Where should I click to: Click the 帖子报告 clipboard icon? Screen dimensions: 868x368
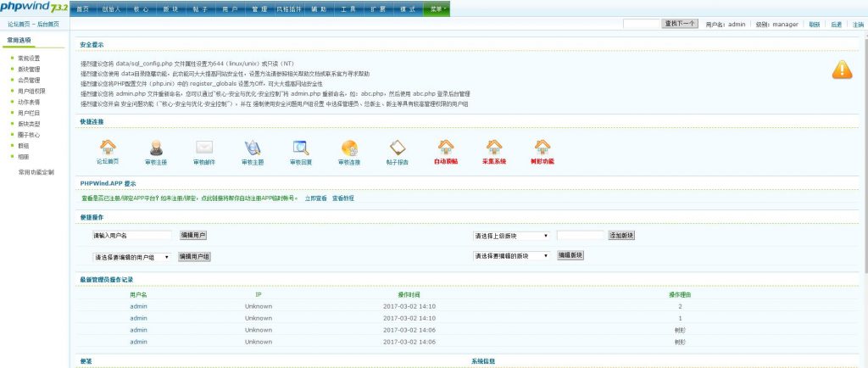[x=398, y=148]
